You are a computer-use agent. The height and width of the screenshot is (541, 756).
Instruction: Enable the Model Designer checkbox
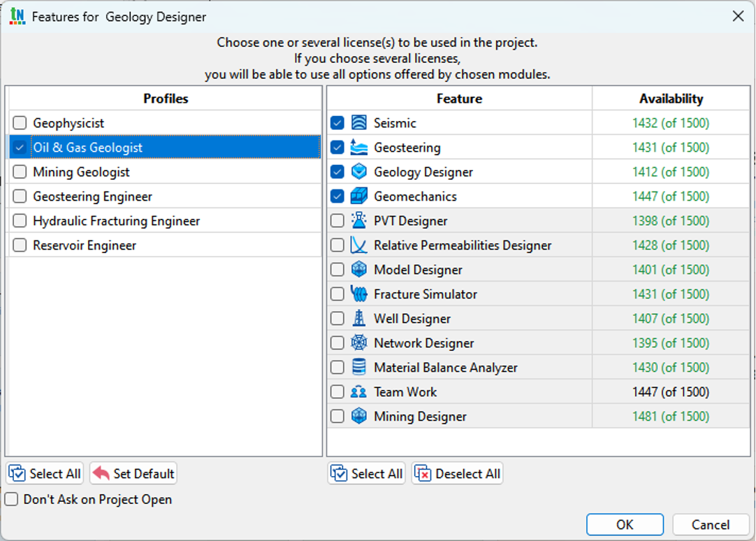[337, 270]
